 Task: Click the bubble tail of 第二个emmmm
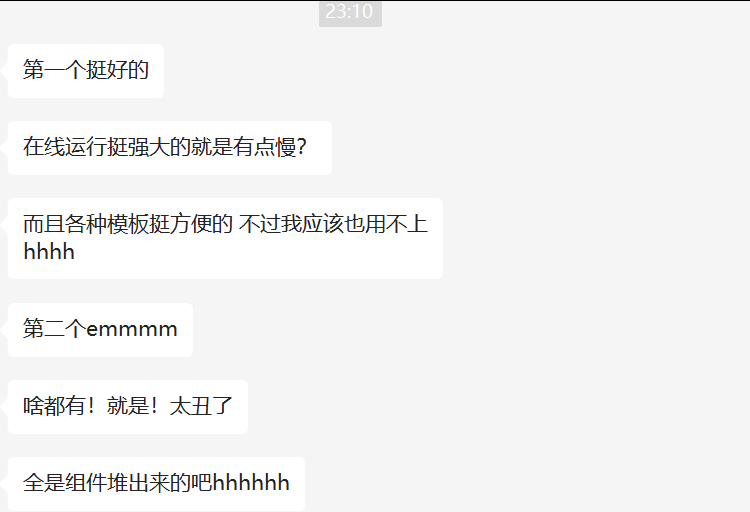tap(4, 330)
